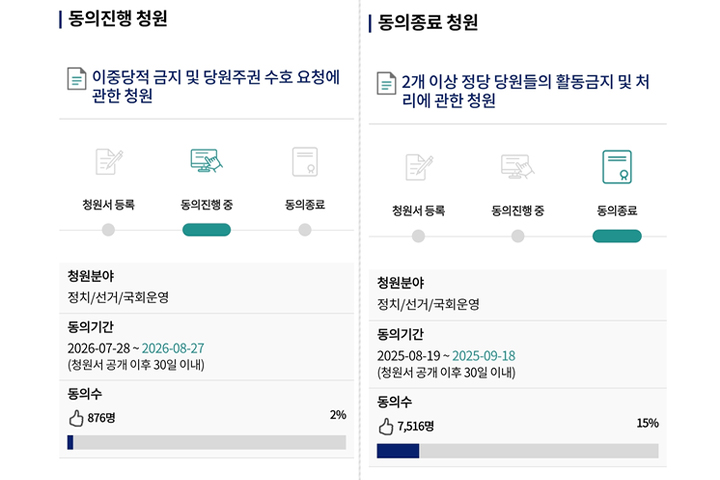
Task: Select the teal 동의종료 certificate icon
Action: 617,167
